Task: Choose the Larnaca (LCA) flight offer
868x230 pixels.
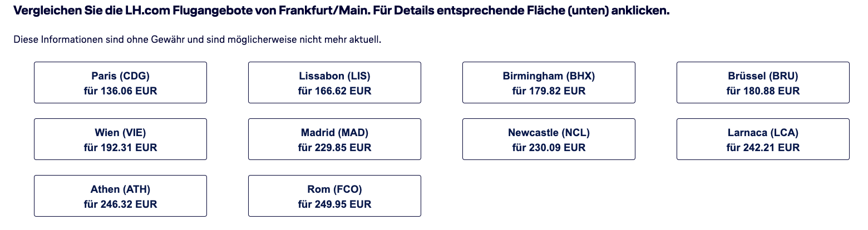Action: click(x=763, y=139)
